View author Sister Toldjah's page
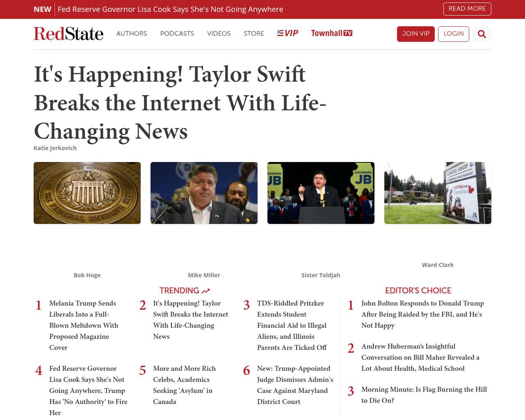The width and height of the screenshot is (525, 420). tap(321, 275)
